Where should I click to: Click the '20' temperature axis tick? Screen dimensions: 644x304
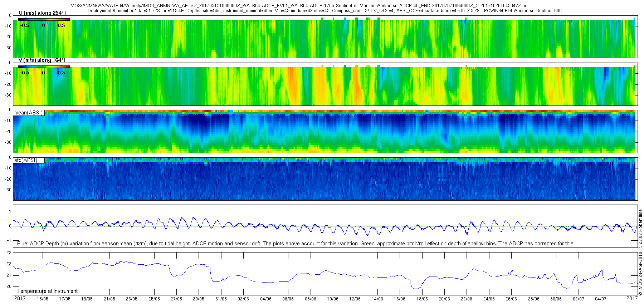[9, 286]
